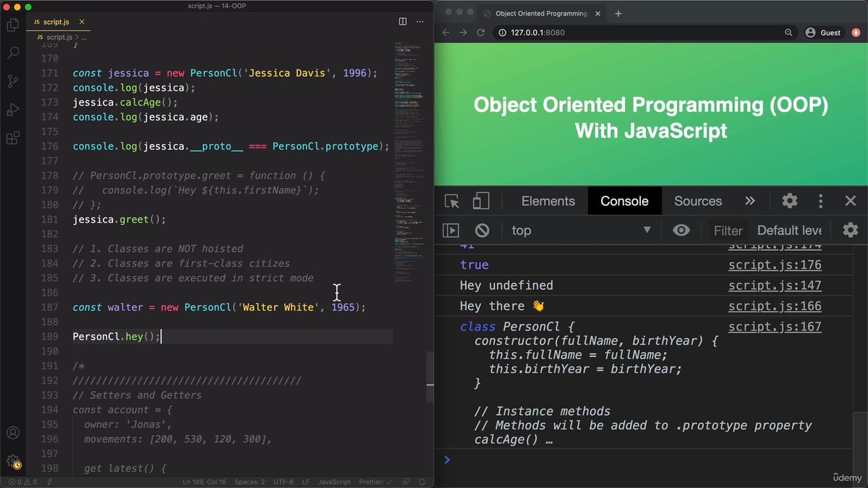Open the Default levels dropdown

pos(789,231)
